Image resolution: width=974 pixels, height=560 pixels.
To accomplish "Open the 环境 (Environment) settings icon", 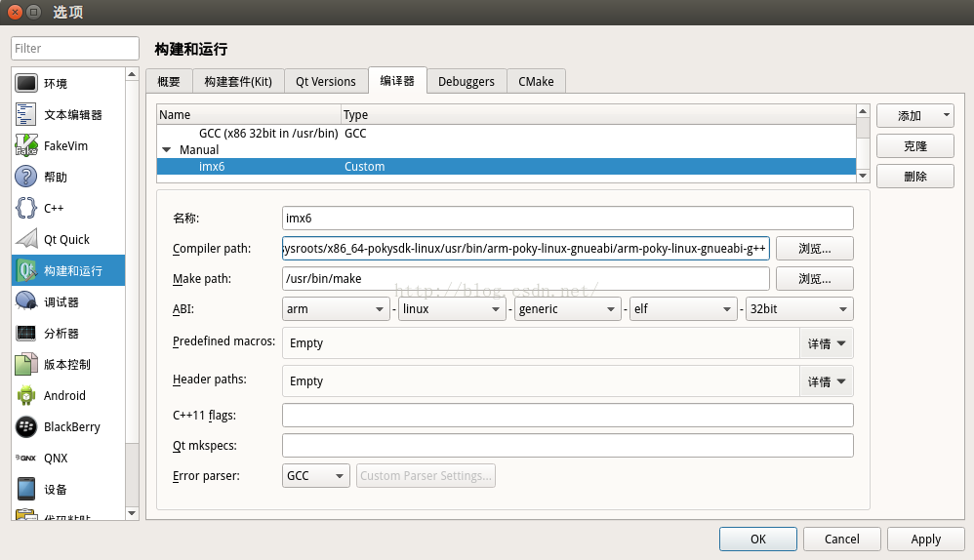I will [26, 83].
